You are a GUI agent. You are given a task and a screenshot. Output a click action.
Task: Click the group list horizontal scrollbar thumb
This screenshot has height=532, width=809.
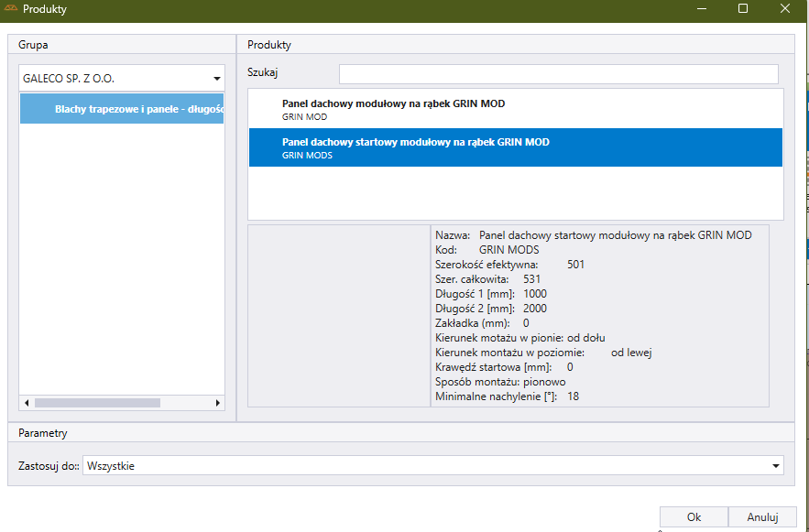coord(97,403)
